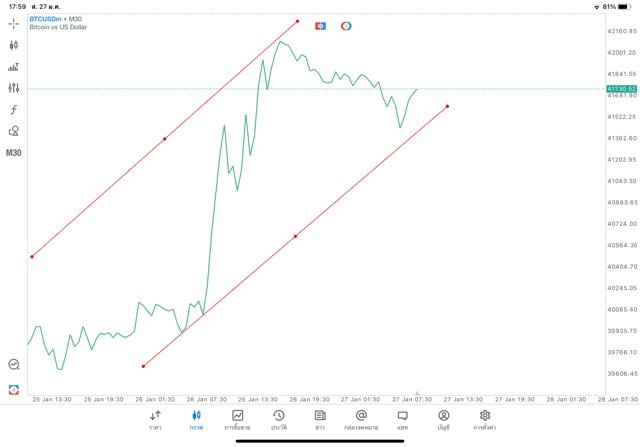The height and width of the screenshot is (447, 640).
Task: Open the บัญชี (Accounts) tab
Action: click(443, 419)
